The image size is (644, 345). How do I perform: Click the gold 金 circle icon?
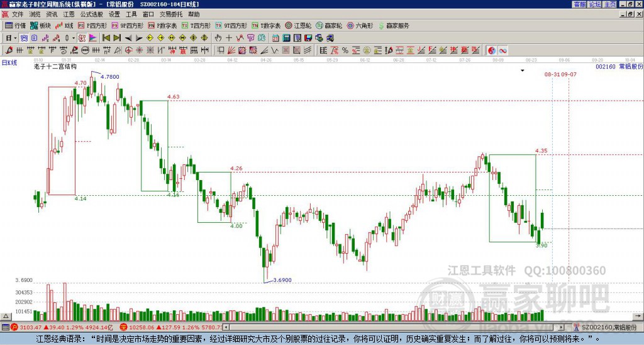[x=367, y=50]
